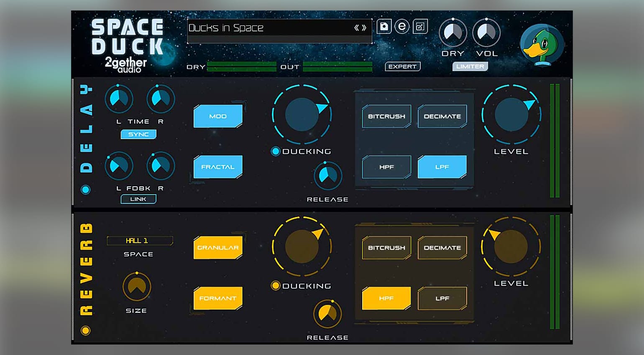Activate the FRACTAL delay mode
The image size is (644, 355).
pos(218,167)
